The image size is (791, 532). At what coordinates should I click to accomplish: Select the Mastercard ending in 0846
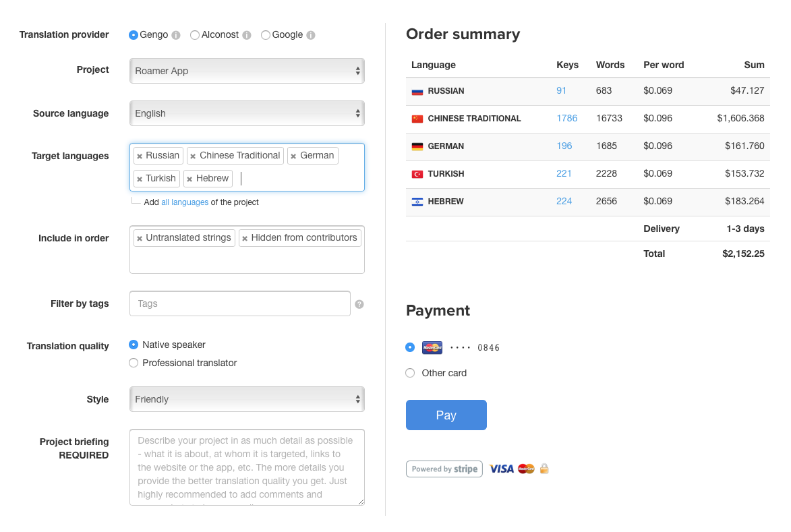click(x=410, y=347)
